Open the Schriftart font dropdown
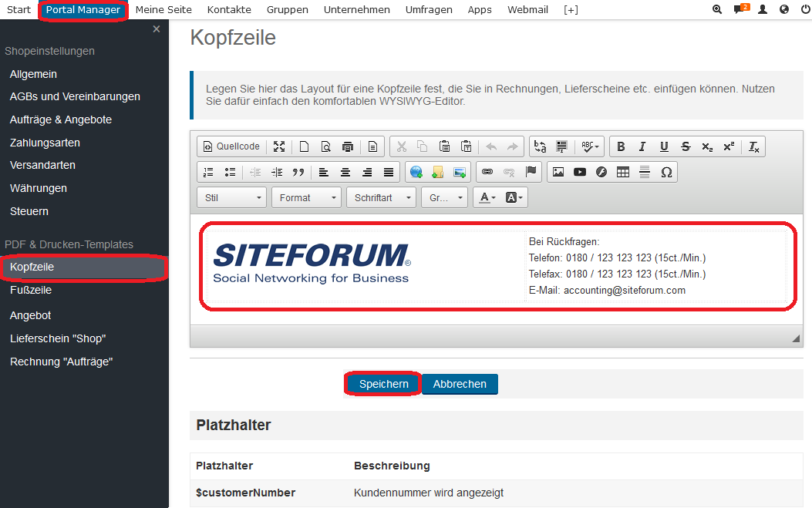The width and height of the screenshot is (812, 508). pos(382,198)
